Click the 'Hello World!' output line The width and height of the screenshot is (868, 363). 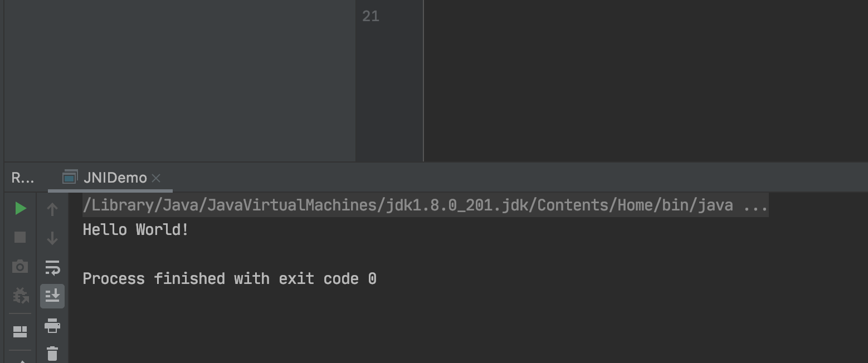pos(135,229)
